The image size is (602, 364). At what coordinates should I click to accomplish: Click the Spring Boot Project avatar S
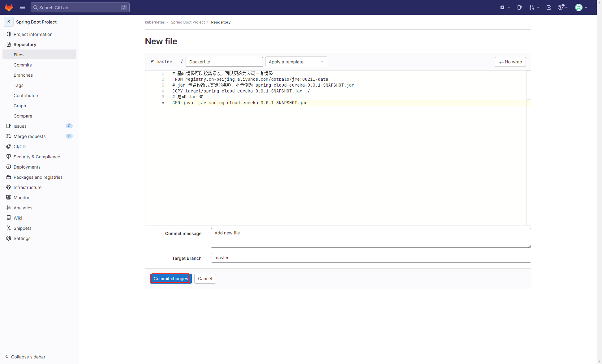click(x=9, y=22)
